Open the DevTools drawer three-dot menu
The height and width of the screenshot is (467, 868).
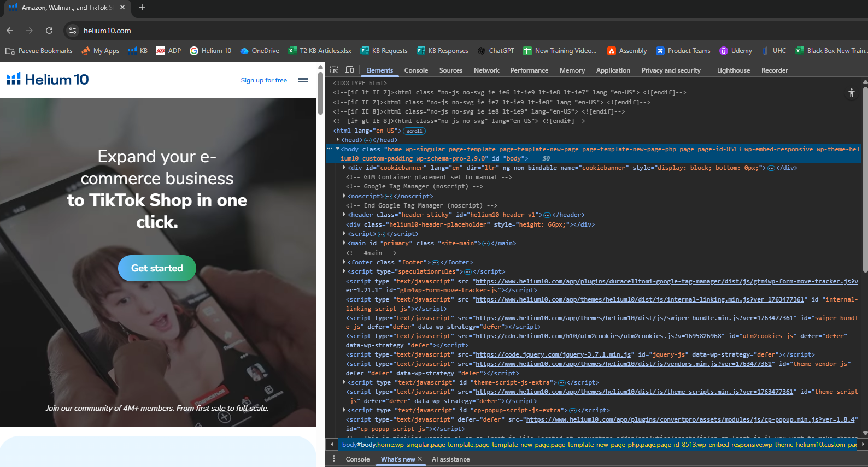[334, 459]
